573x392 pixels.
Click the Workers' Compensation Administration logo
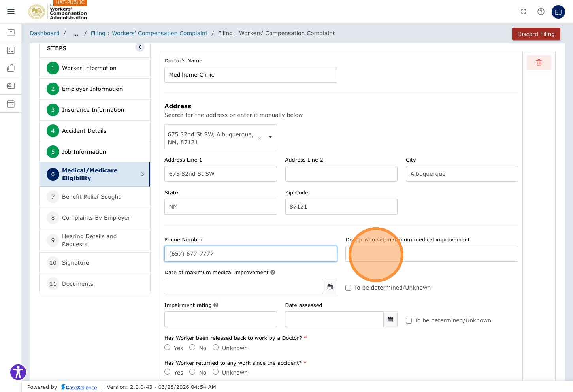pos(57,11)
